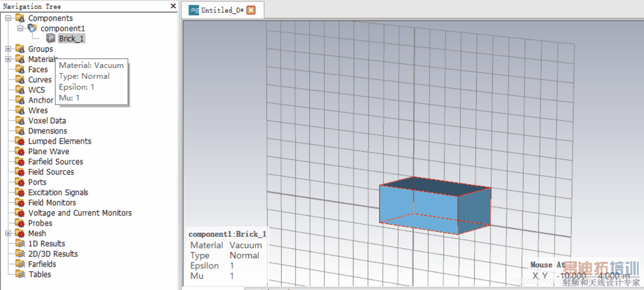This screenshot has height=290, width=644.
Task: Click the Voltage and Current Monitors icon
Action: pos(20,213)
